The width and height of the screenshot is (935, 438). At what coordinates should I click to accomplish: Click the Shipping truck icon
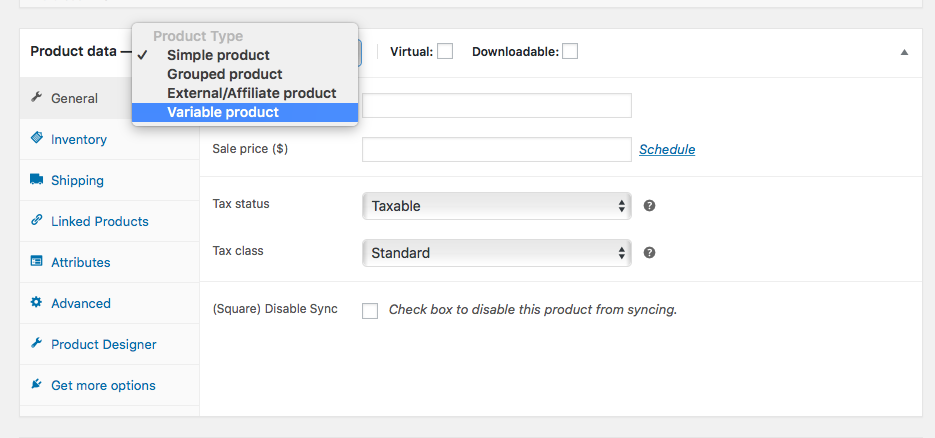[x=37, y=180]
